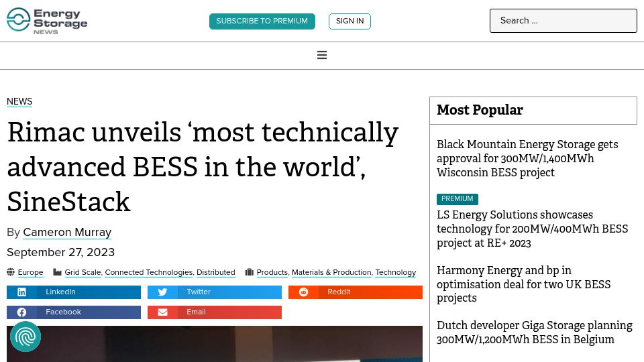Open Dutch developer Giga Storage article

(535, 333)
